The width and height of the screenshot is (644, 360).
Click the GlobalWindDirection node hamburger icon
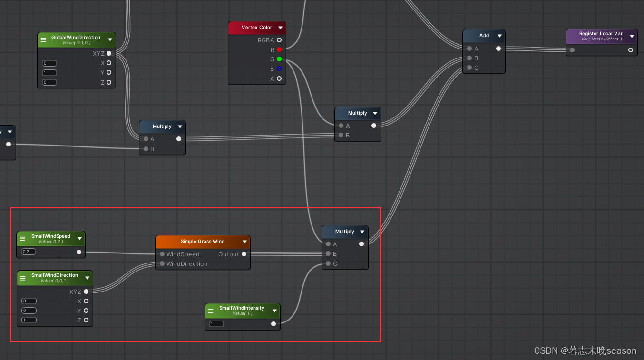43,40
